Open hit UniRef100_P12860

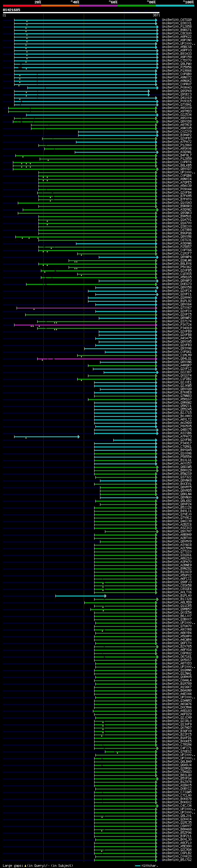(x=176, y=145)
